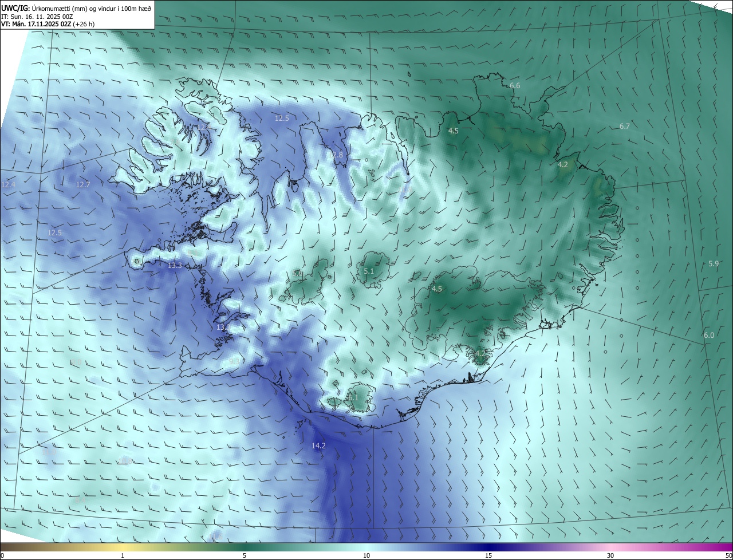Click the 0 tick on the color scale
This screenshot has width=733, height=560.
(x=2, y=555)
